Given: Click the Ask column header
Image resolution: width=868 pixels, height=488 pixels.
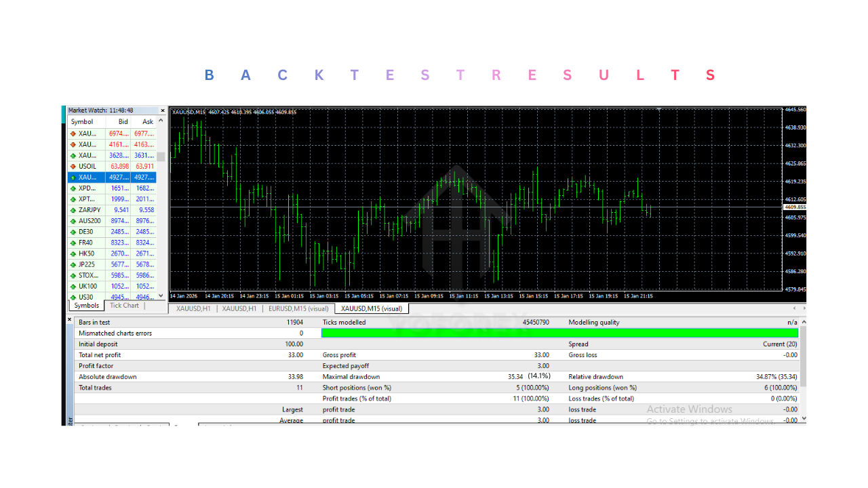Looking at the screenshot, I should point(148,122).
